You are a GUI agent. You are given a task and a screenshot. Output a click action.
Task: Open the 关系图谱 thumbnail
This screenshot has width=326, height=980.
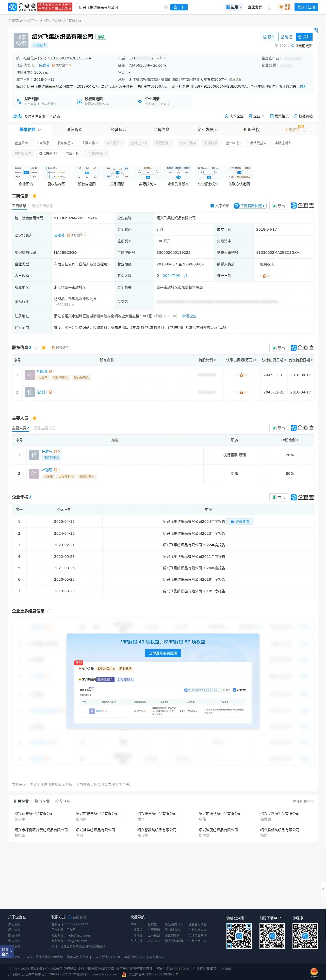coord(117,176)
